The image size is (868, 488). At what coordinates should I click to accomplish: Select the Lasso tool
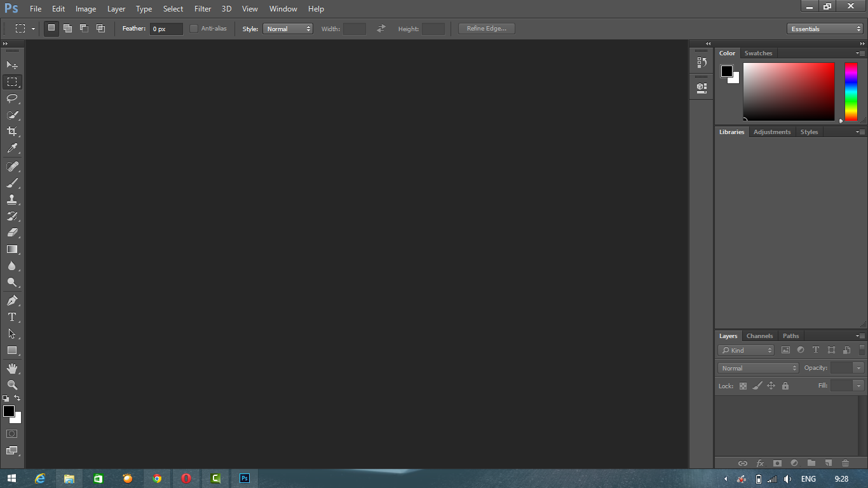[x=12, y=98]
